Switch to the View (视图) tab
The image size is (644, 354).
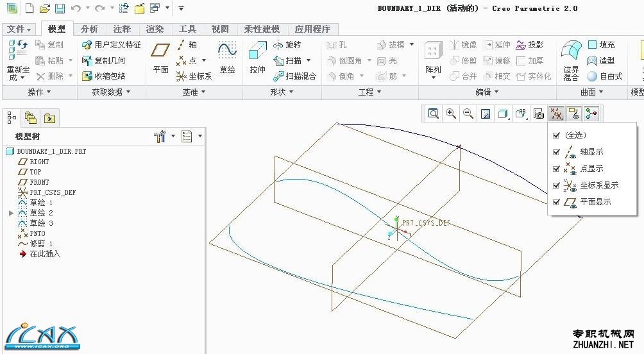point(220,29)
